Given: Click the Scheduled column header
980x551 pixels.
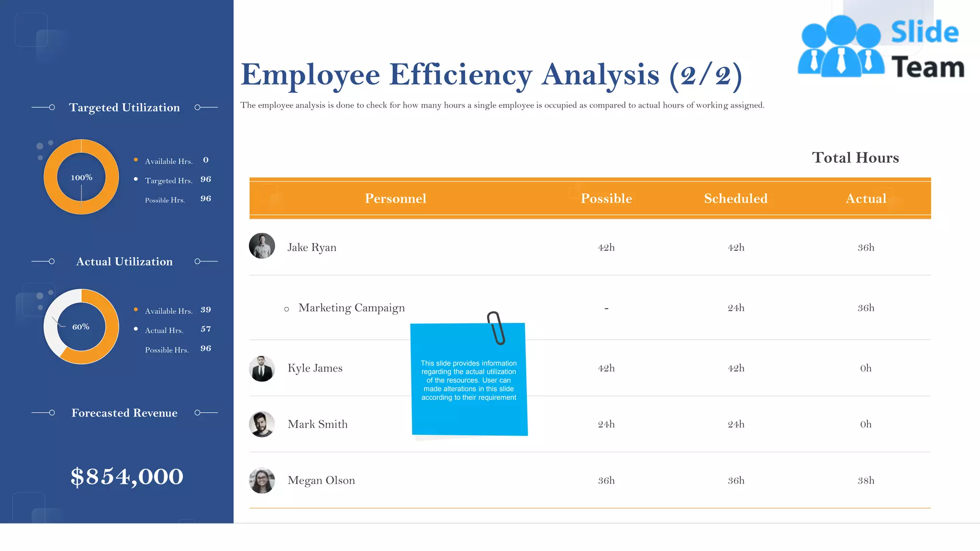Looking at the screenshot, I should (736, 198).
